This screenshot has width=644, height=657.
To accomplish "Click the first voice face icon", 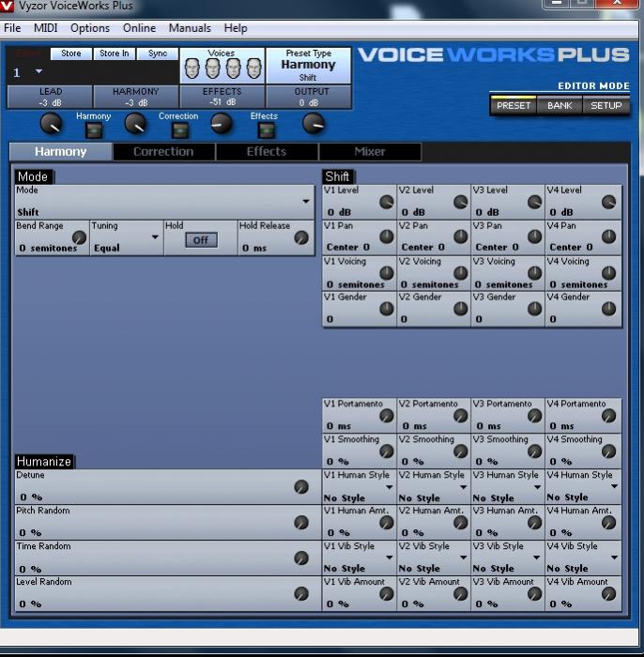I will (192, 69).
